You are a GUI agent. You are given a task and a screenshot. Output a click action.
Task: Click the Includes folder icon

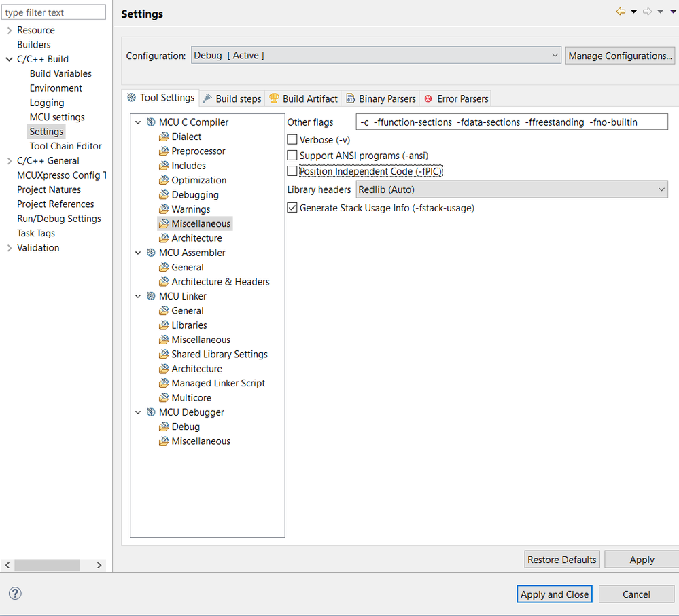pos(164,166)
